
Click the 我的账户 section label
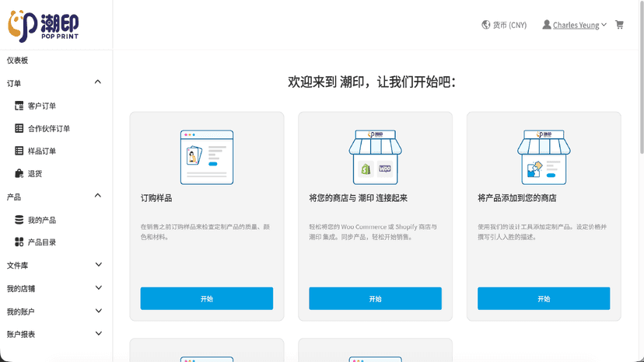(20, 312)
